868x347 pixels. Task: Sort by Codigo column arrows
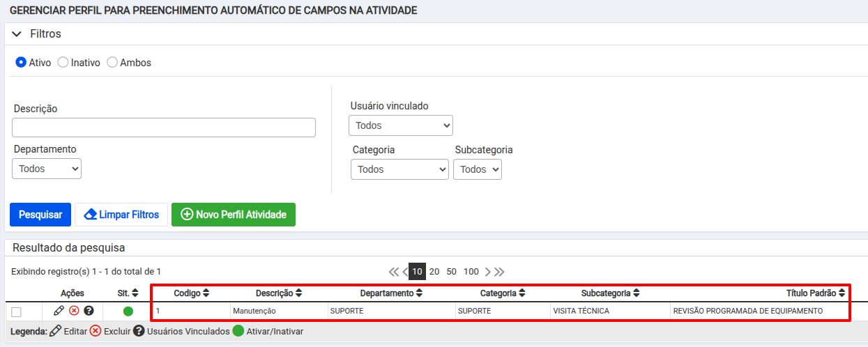click(206, 293)
